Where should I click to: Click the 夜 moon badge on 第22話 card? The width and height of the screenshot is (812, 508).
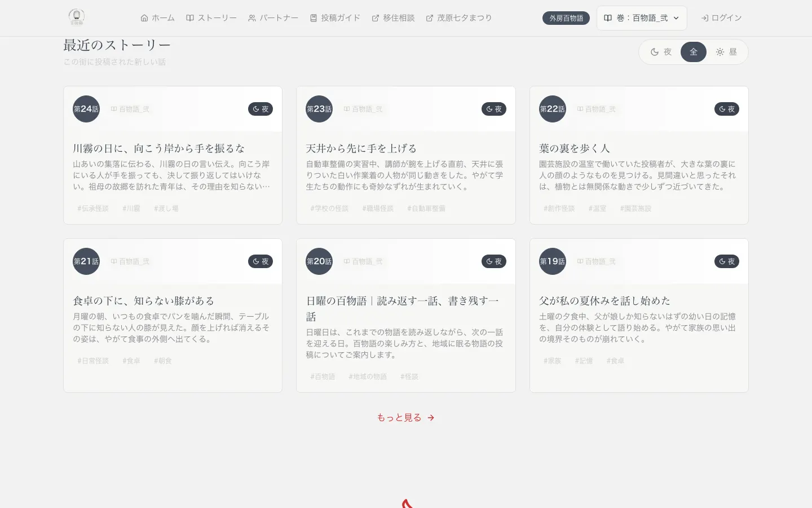pos(727,109)
